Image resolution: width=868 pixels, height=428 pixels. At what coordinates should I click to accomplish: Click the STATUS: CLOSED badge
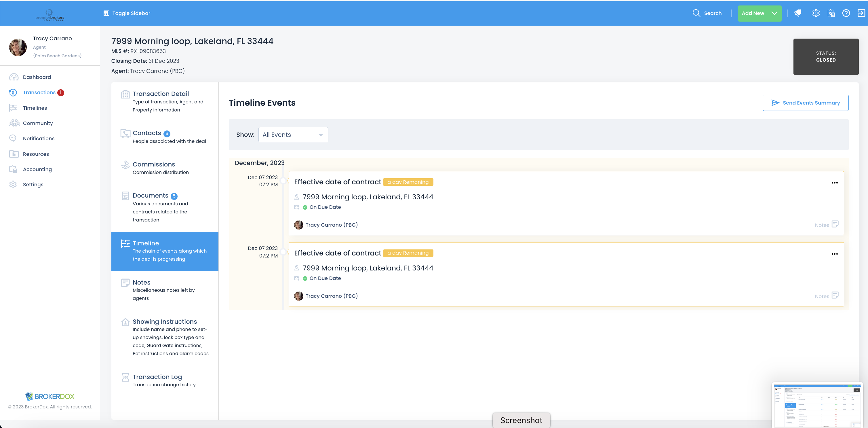point(826,57)
